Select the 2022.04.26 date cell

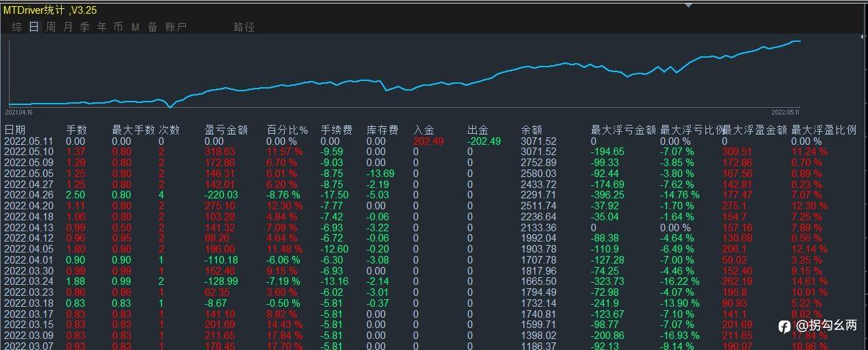(x=29, y=195)
